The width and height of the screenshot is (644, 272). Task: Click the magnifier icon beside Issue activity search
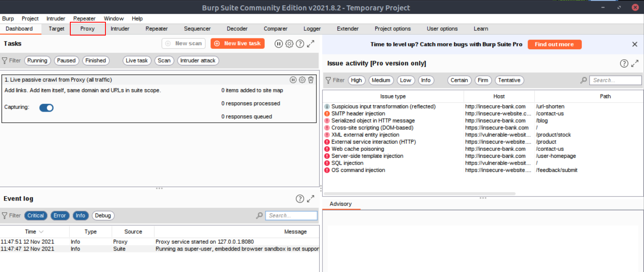pos(583,80)
